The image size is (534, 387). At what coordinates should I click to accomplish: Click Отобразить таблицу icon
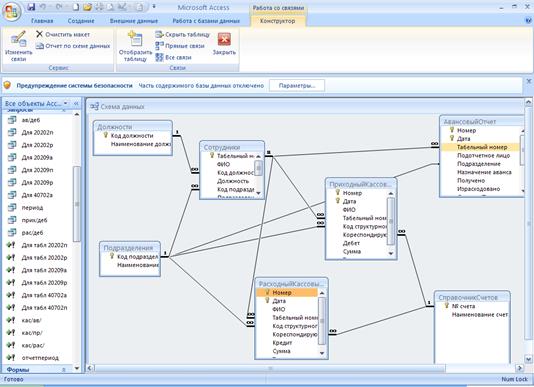(136, 39)
